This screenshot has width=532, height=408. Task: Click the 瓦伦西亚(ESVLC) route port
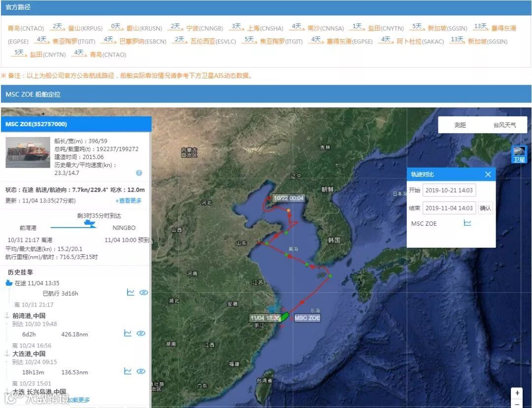click(213, 41)
